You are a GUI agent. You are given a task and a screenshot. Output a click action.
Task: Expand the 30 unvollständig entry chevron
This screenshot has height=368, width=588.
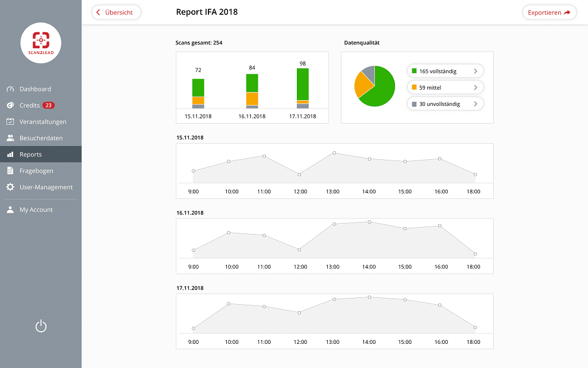pyautogui.click(x=475, y=104)
